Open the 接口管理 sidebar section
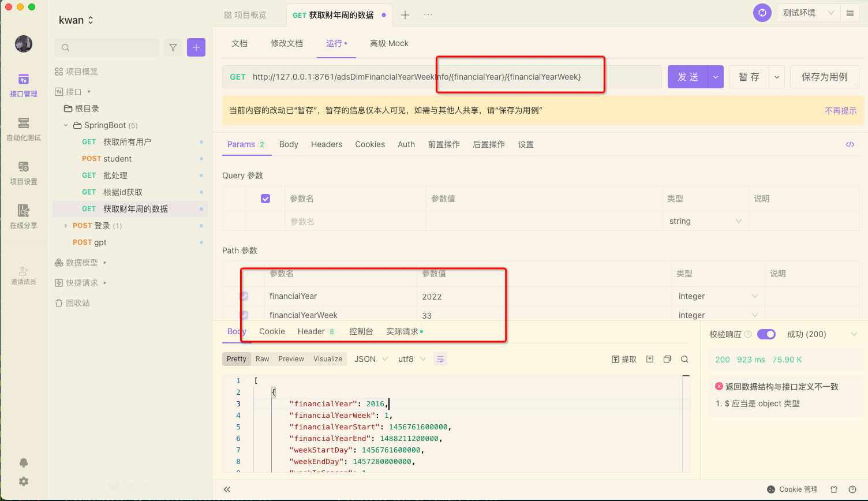The width and height of the screenshot is (868, 501). coord(24,85)
